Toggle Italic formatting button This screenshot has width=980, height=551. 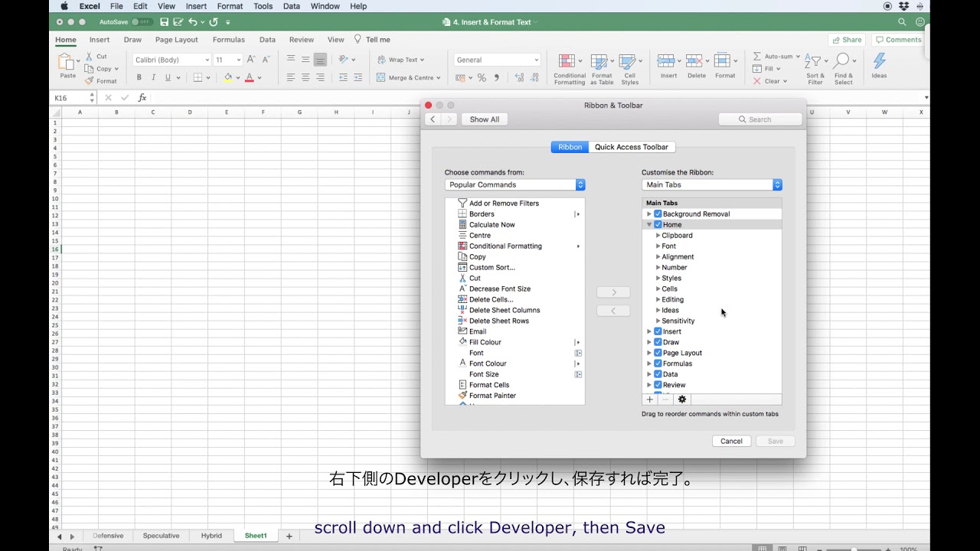coord(153,77)
